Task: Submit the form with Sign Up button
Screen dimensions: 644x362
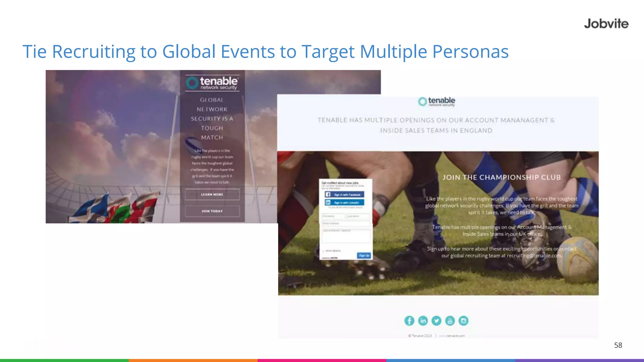Action: pos(364,255)
